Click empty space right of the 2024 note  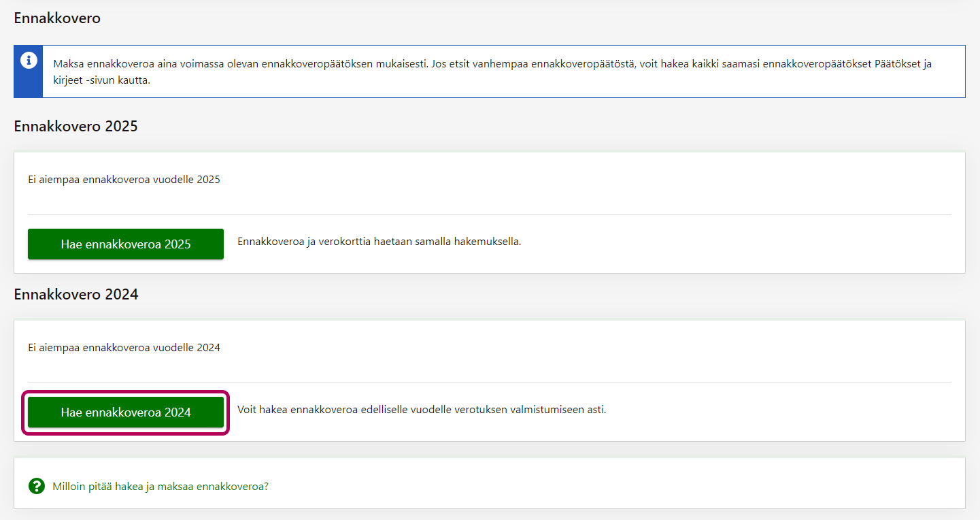click(x=782, y=411)
